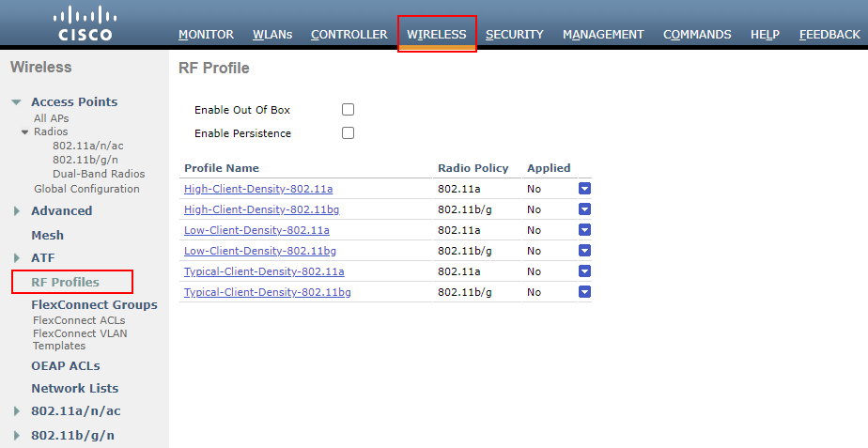Expand the 802.11a/n/ac bottom section arrow
The height and width of the screenshot is (448, 868).
(x=17, y=410)
